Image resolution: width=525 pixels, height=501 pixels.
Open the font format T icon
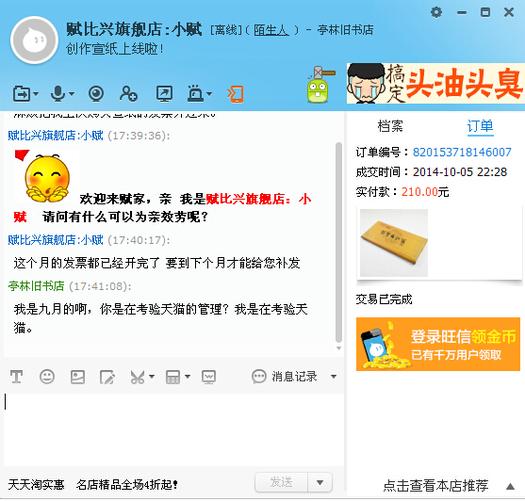(16, 376)
